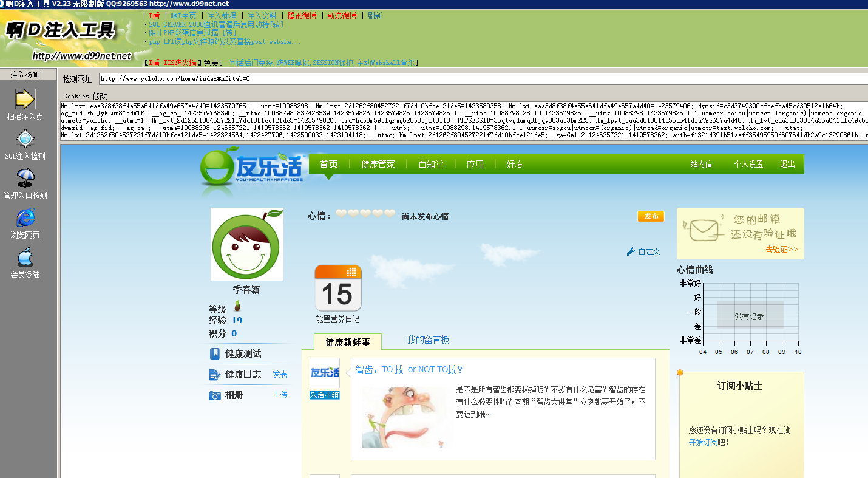Open the 能量营养日记 calendar icon
The image size is (868, 478).
click(x=337, y=288)
